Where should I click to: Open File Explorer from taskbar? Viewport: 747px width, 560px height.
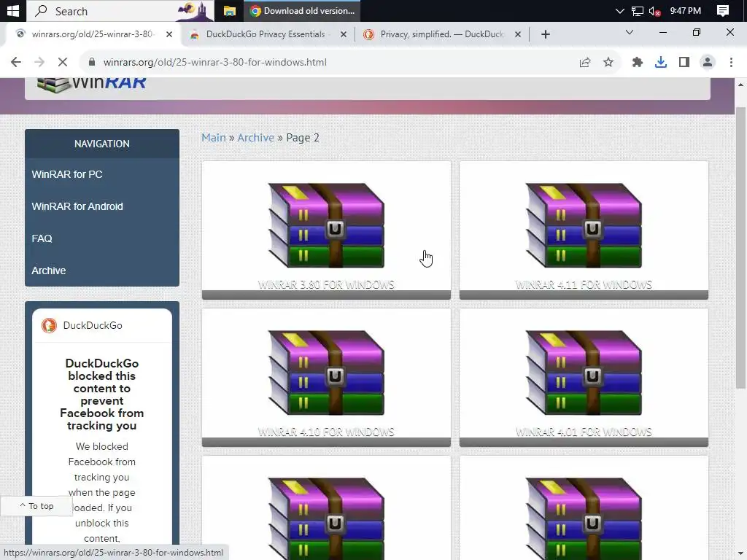point(230,10)
